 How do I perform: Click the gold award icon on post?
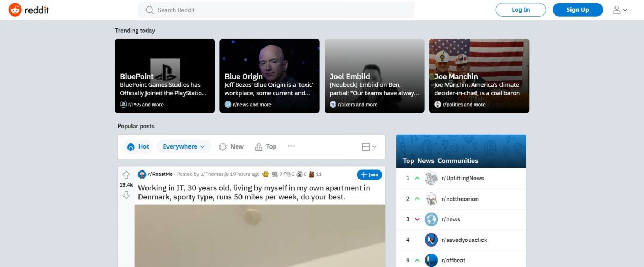click(265, 174)
